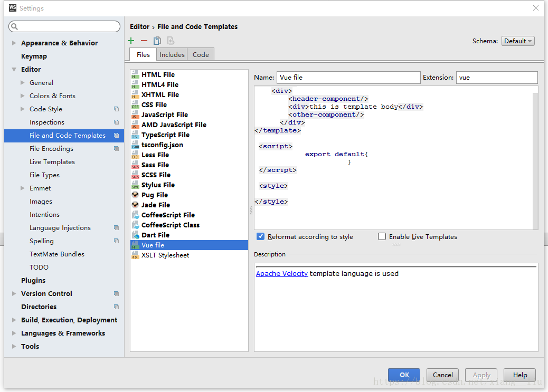Click the search magnifier icon in settings

pos(14,26)
